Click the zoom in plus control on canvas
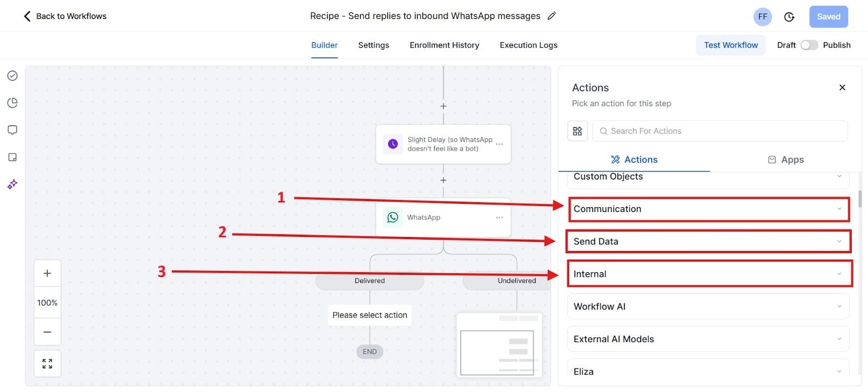This screenshot has height=392, width=868. [x=47, y=273]
